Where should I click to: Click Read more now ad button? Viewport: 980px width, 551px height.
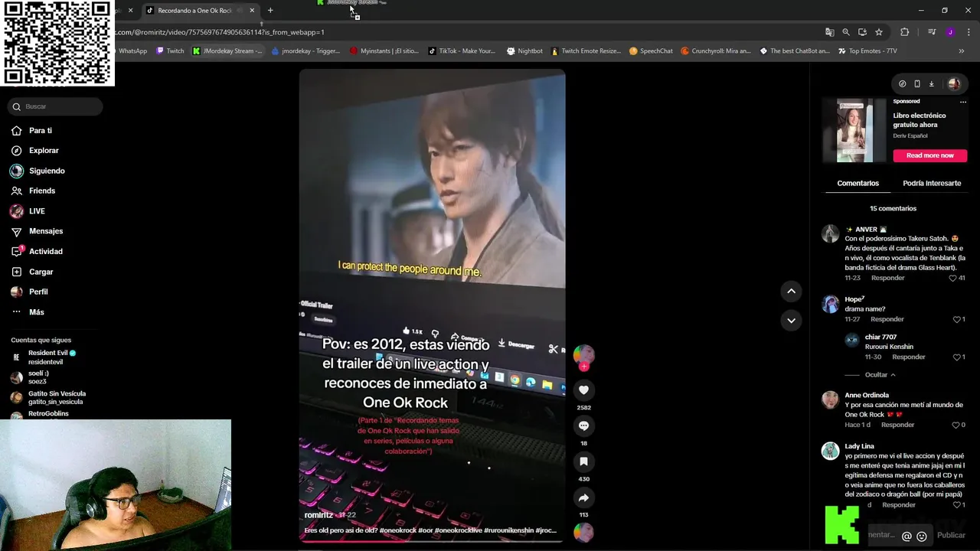[929, 155]
